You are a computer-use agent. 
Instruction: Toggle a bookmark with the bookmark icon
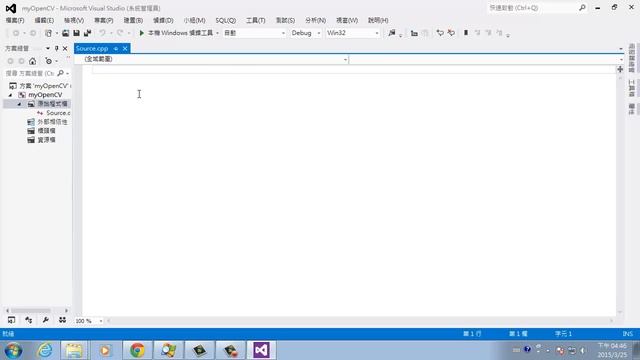click(x=466, y=33)
